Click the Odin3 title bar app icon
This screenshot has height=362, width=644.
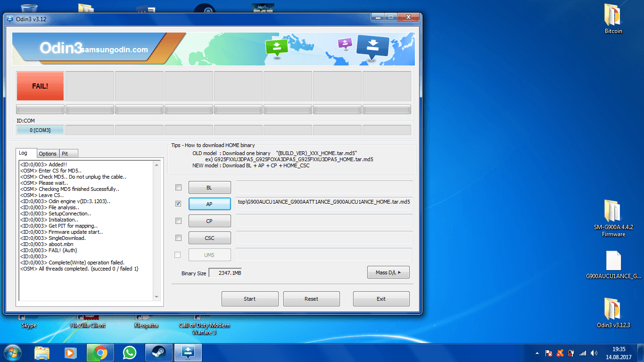point(10,19)
